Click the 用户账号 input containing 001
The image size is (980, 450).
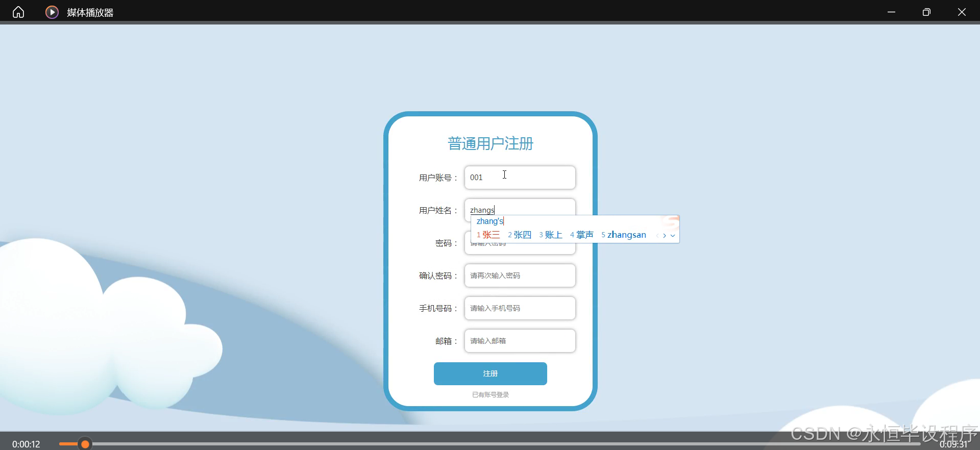point(520,178)
